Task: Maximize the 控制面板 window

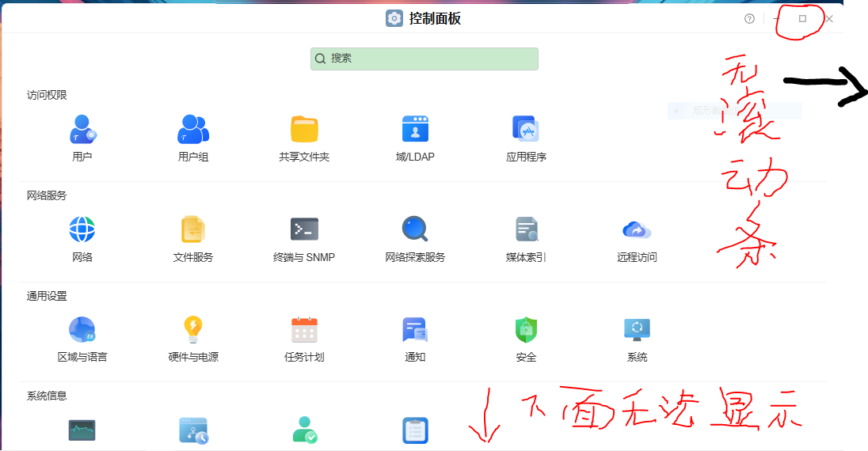Action: (x=803, y=19)
